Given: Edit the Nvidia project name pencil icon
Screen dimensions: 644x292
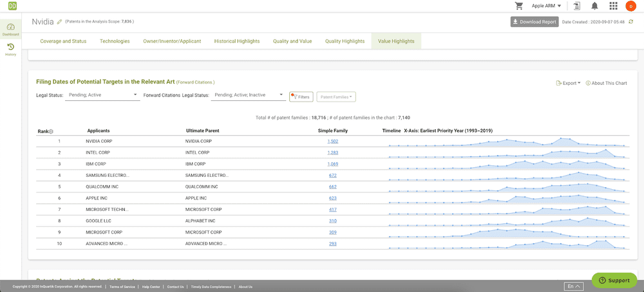Looking at the screenshot, I should [x=59, y=22].
